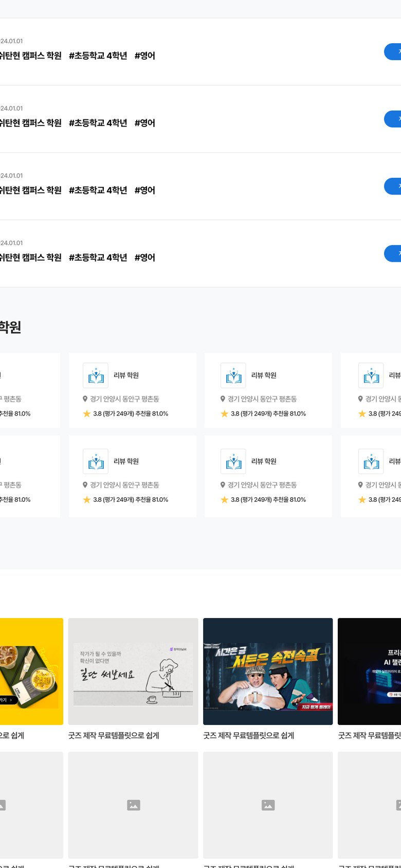This screenshot has height=868, width=401.
Task: Click star icon in bottom-row rightmost cut-off card
Action: (x=362, y=499)
